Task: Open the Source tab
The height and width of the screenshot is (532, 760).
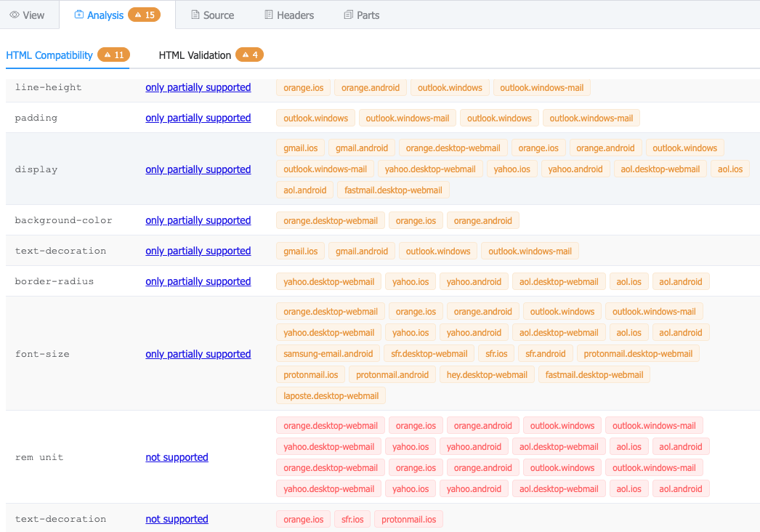Action: [212, 15]
